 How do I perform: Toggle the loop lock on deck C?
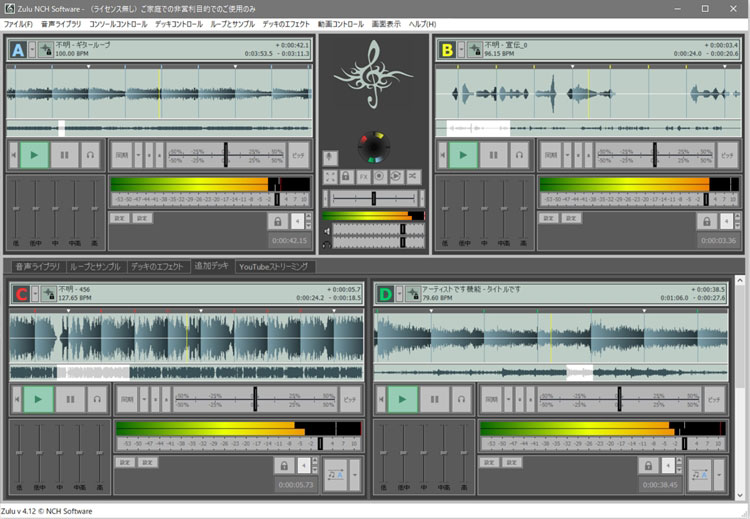284,465
